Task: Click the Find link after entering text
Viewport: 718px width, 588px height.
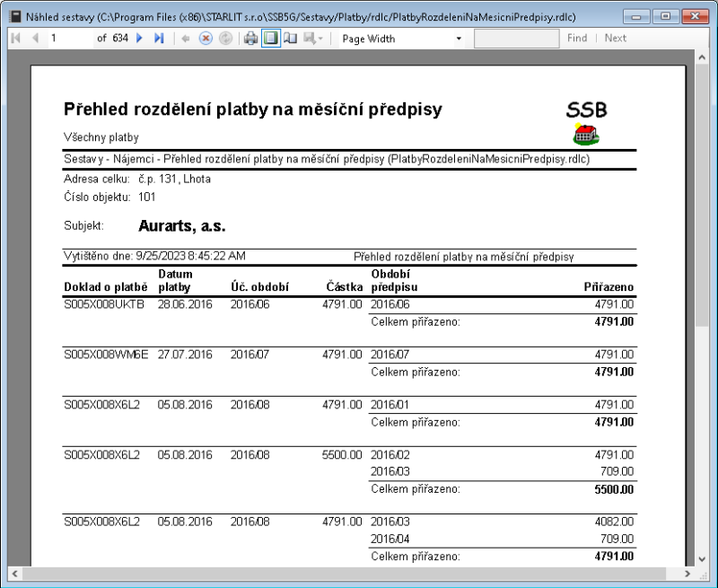Action: coord(577,38)
